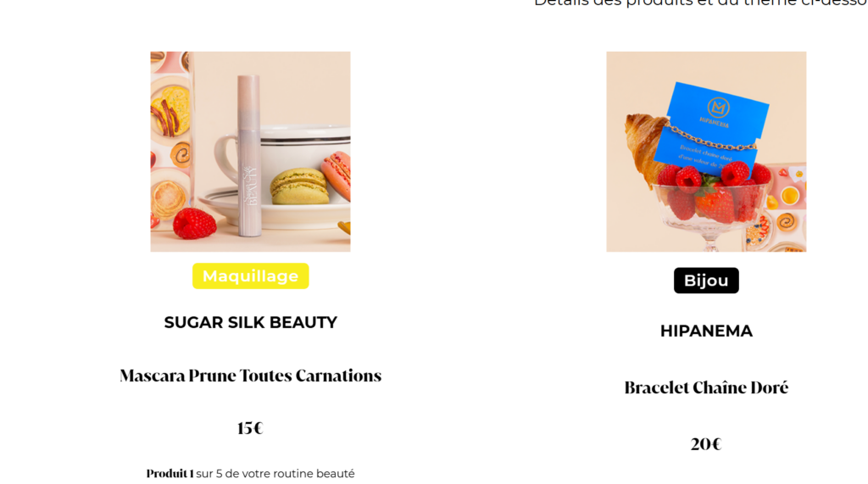
Task: Click the black Bijou category badge
Action: pyautogui.click(x=706, y=281)
